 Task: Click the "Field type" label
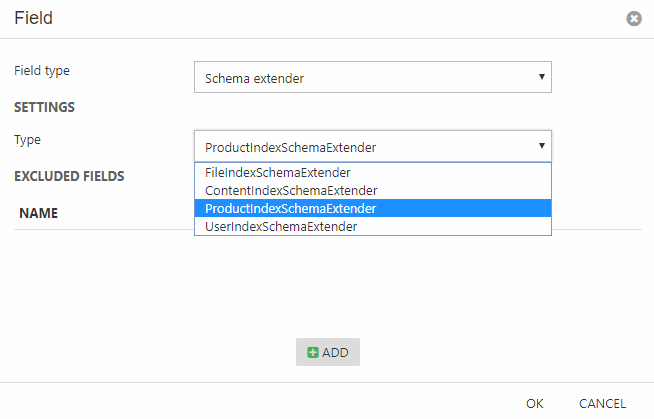pyautogui.click(x=42, y=71)
